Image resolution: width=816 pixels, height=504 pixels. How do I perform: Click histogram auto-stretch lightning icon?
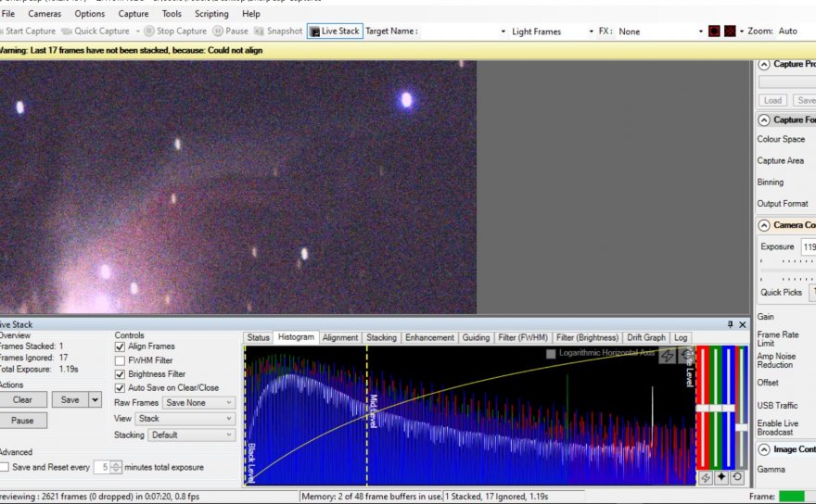[667, 356]
